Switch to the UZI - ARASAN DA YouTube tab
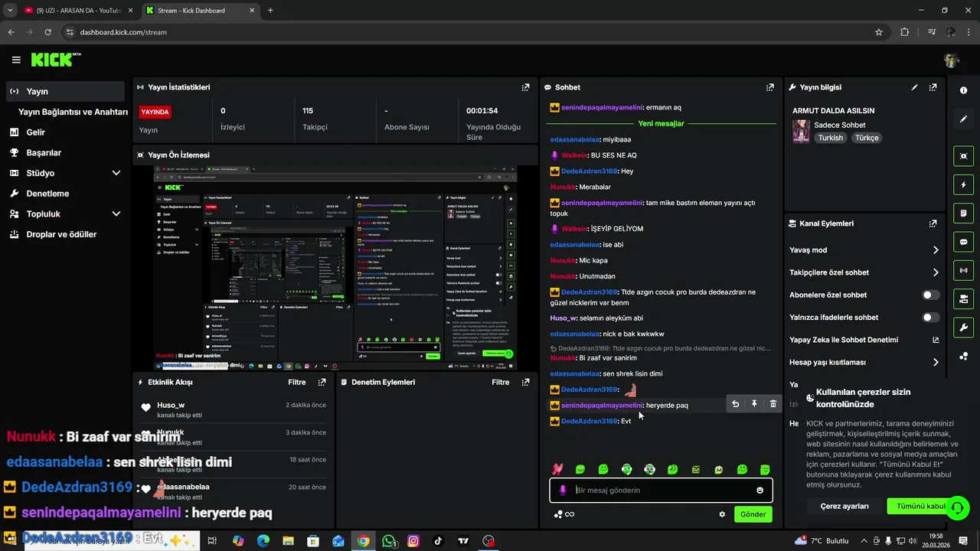The height and width of the screenshot is (551, 980). [x=77, y=11]
